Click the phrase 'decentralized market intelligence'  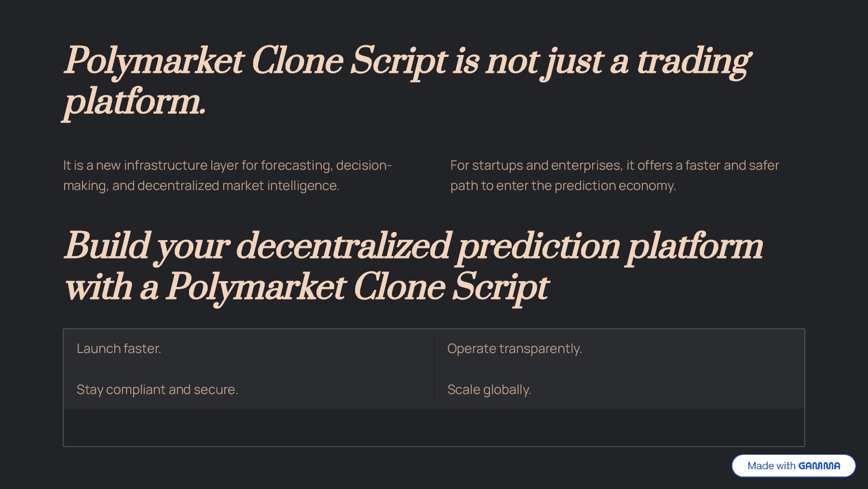coord(238,186)
